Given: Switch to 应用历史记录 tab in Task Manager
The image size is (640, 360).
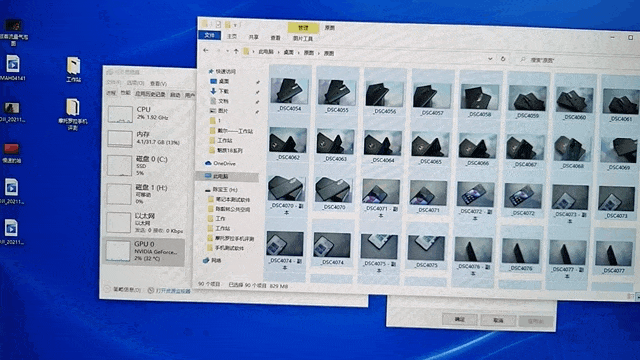Looking at the screenshot, I should (x=150, y=94).
